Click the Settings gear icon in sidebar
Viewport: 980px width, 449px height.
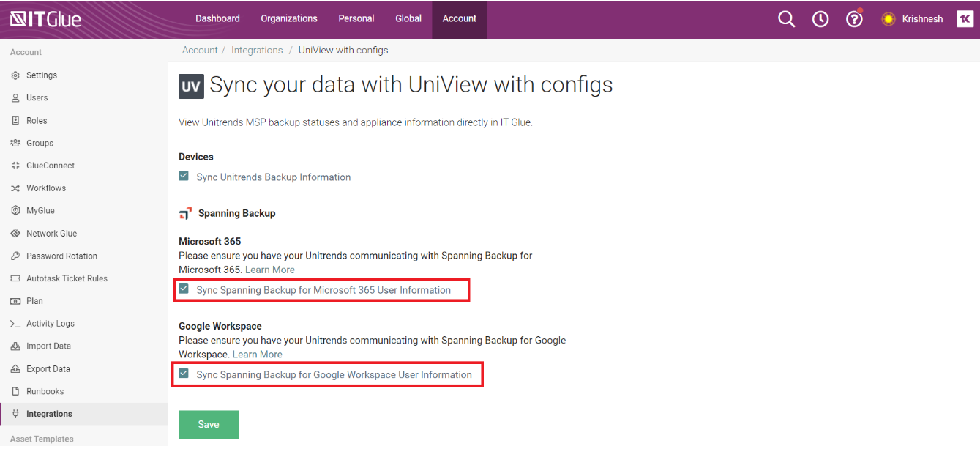tap(15, 75)
